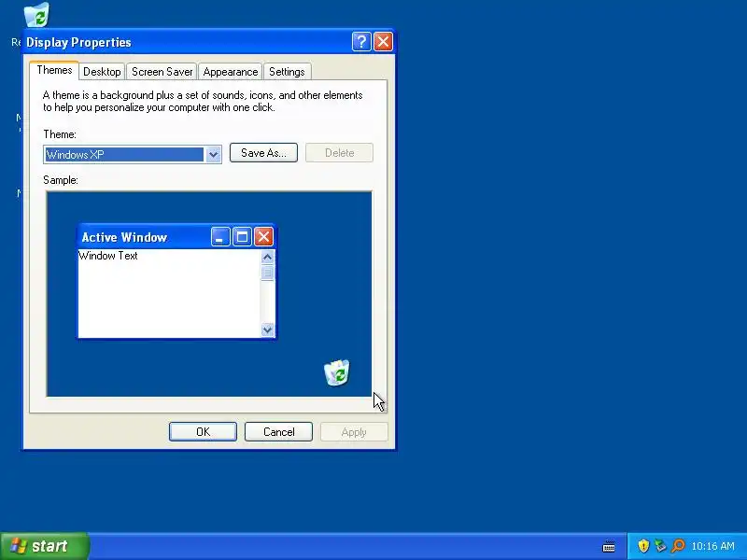Click the sample Active Window close icon

(x=263, y=237)
